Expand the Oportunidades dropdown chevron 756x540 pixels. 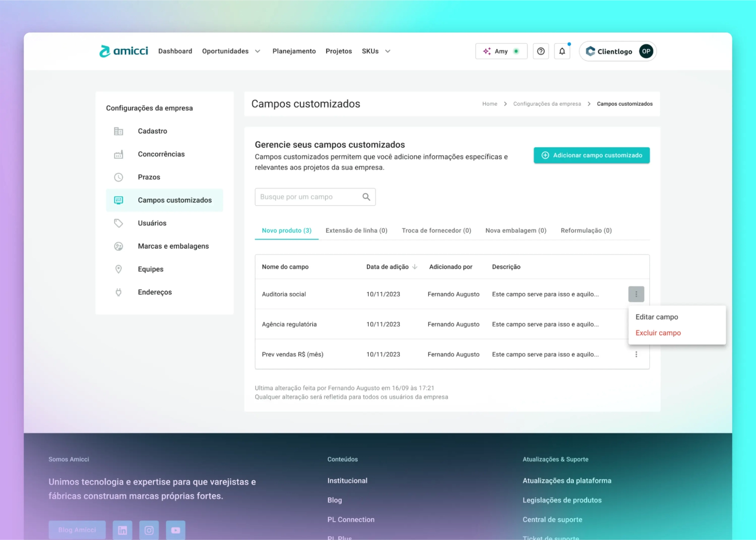tap(258, 51)
